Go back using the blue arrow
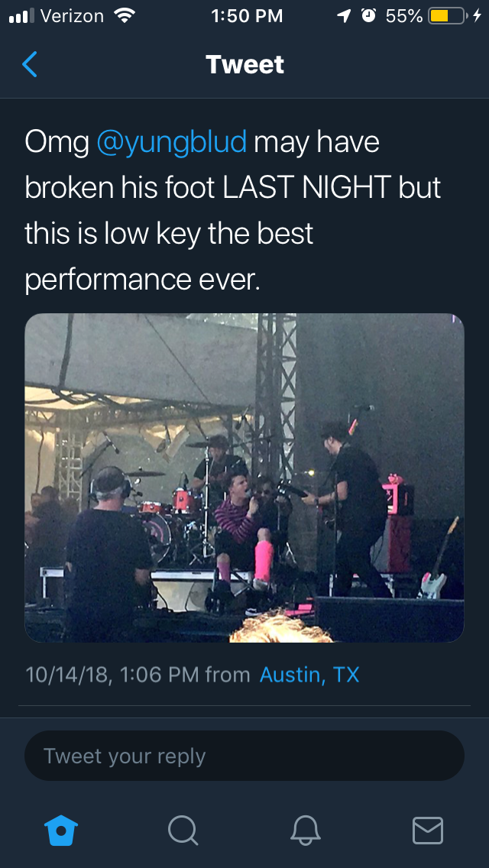 coord(29,64)
